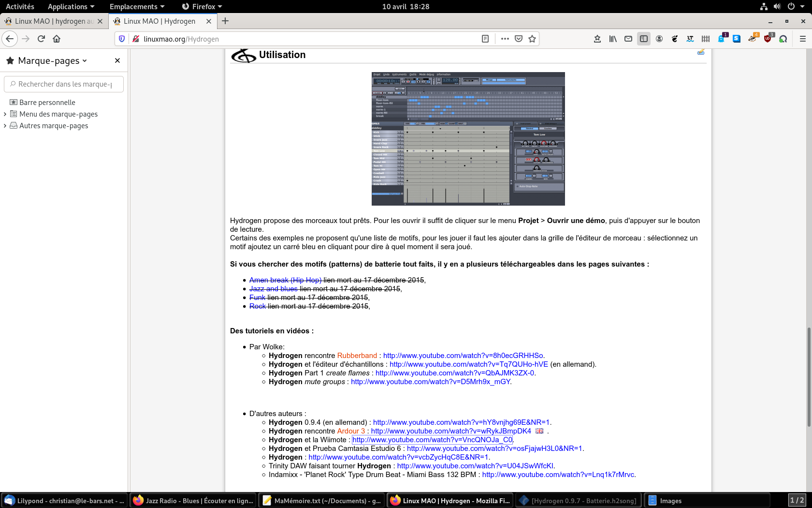Switch to MaMémoire.txt taskbar window

pyautogui.click(x=322, y=501)
